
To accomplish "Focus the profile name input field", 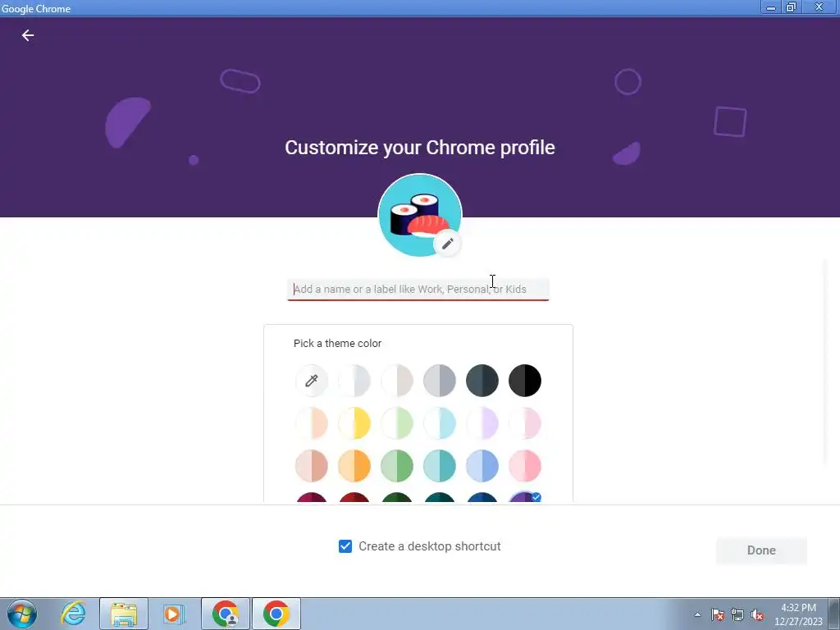I will click(x=418, y=290).
